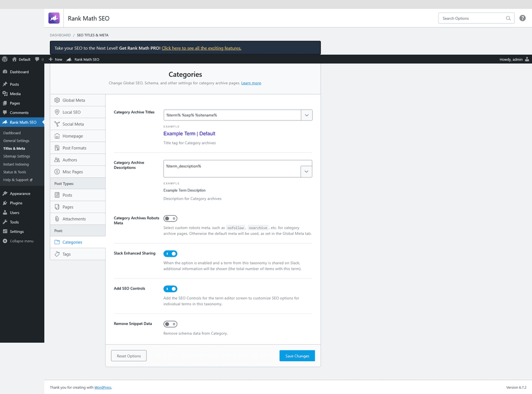Click the Version 6.7.2 footer text
The width and height of the screenshot is (532, 394).
(x=516, y=387)
